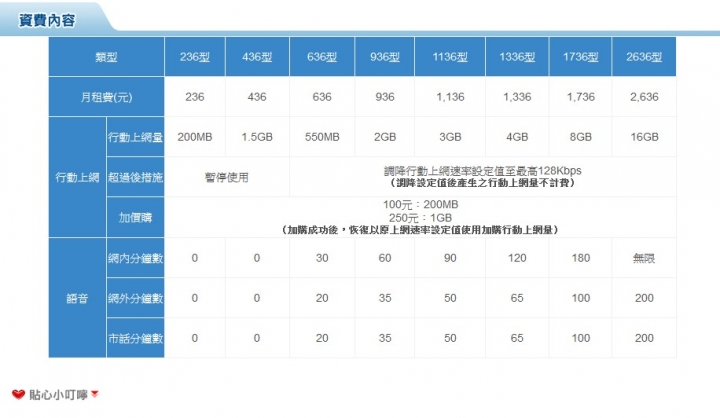
Task: Click the 550MB data allowance cell
Action: 322,137
